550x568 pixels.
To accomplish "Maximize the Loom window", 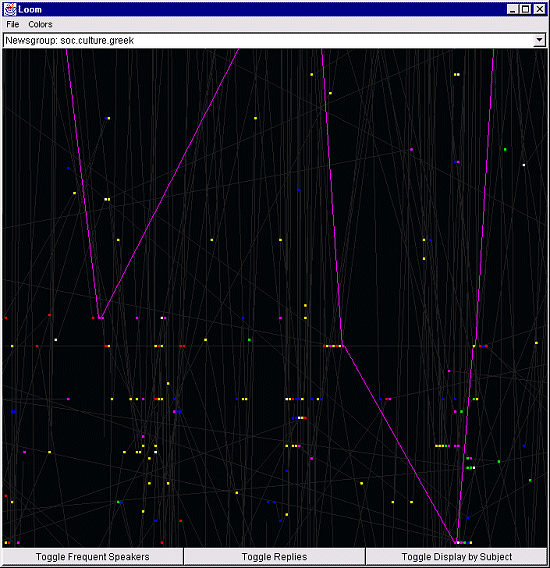I will (x=526, y=9).
